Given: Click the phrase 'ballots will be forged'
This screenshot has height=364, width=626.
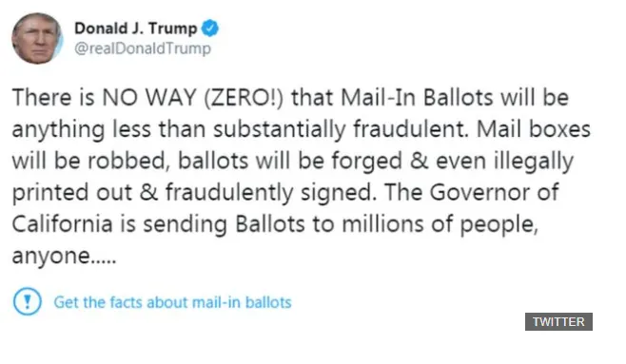Looking at the screenshot, I should coord(290,161).
